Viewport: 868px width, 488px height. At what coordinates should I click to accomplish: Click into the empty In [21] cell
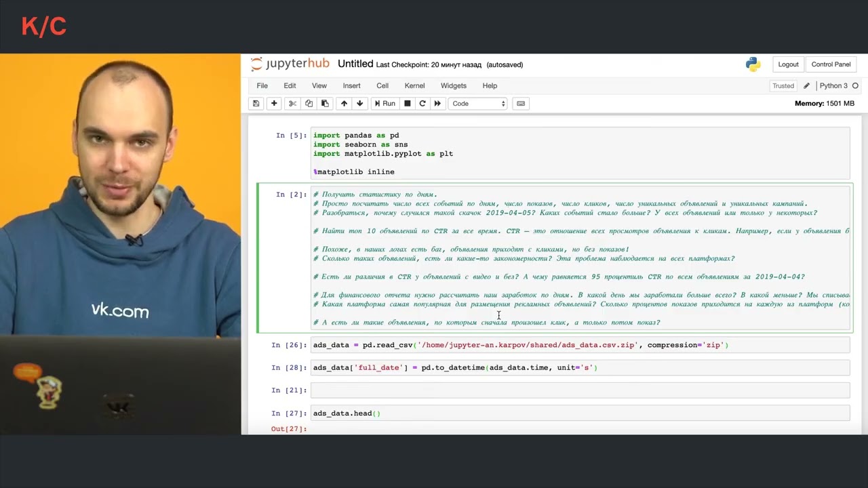580,390
